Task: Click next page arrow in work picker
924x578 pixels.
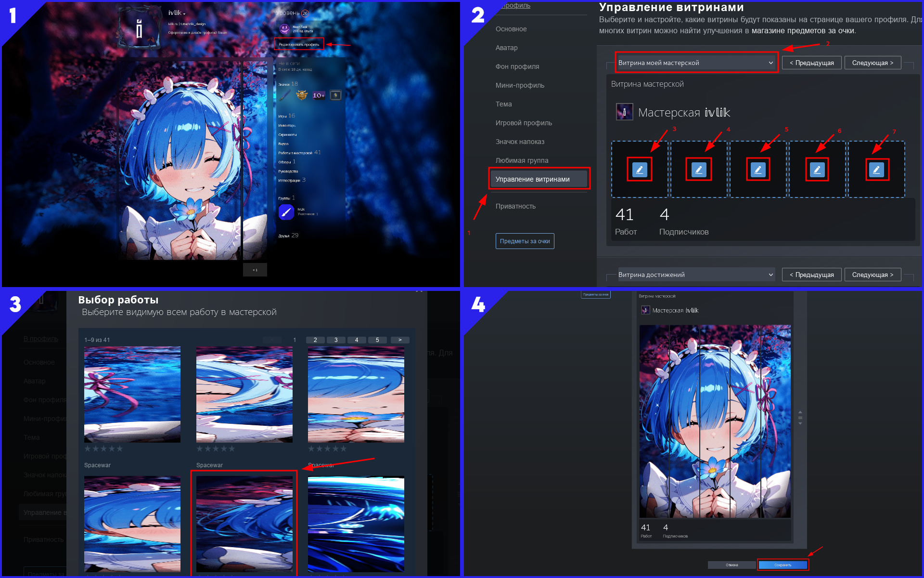Action: click(400, 340)
